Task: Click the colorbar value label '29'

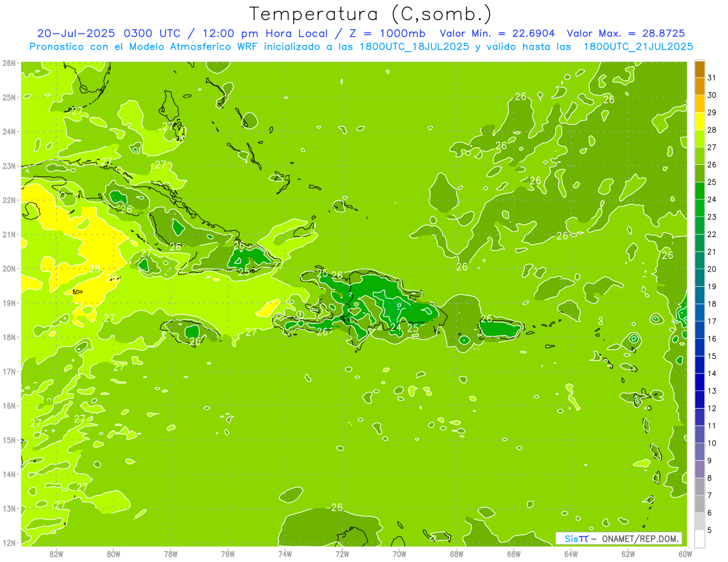Action: pyautogui.click(x=712, y=113)
